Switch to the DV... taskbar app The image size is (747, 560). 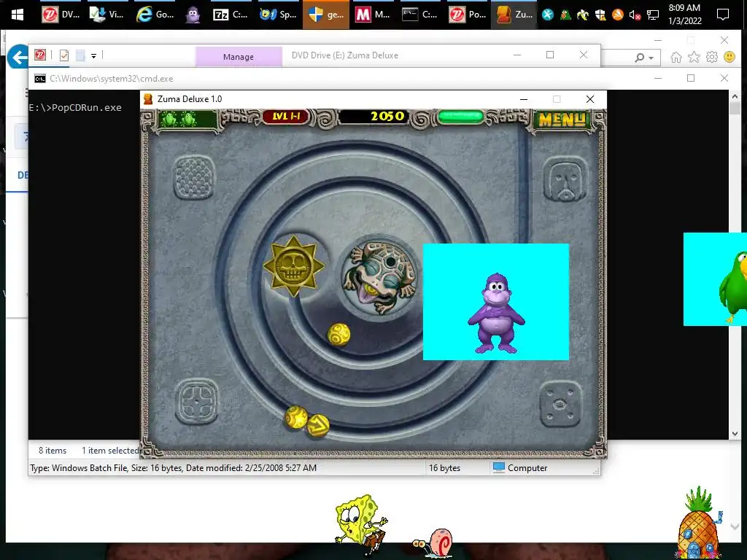point(60,15)
